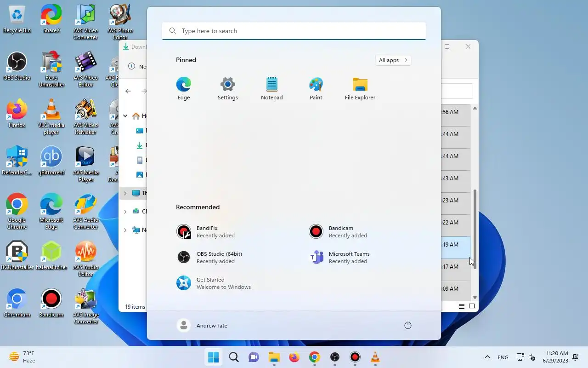Select AVS Video Editor desktop icon
Screen dimensions: 588x368
pyautogui.click(x=85, y=70)
